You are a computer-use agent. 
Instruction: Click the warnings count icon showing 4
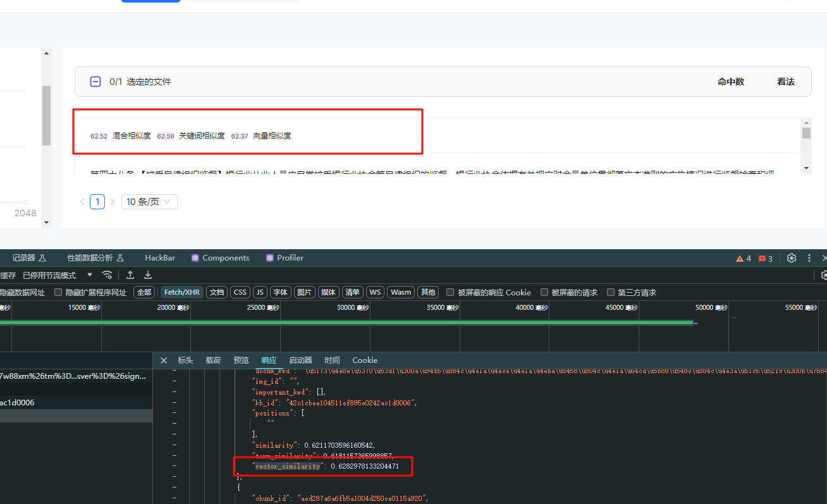click(x=744, y=259)
